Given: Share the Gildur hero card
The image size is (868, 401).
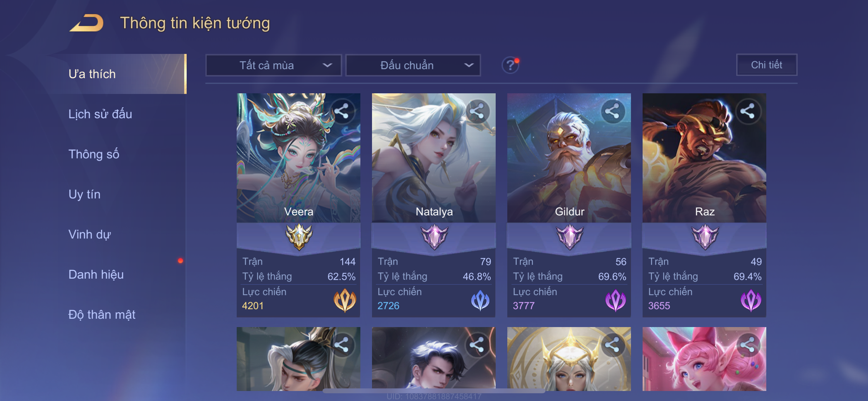Looking at the screenshot, I should (612, 111).
